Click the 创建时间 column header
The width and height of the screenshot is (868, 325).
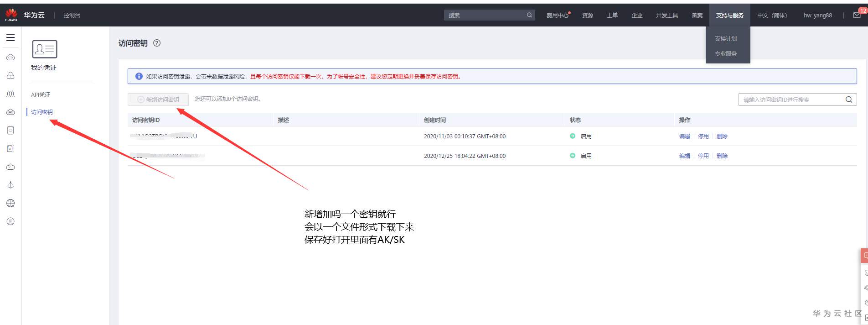pyautogui.click(x=435, y=120)
